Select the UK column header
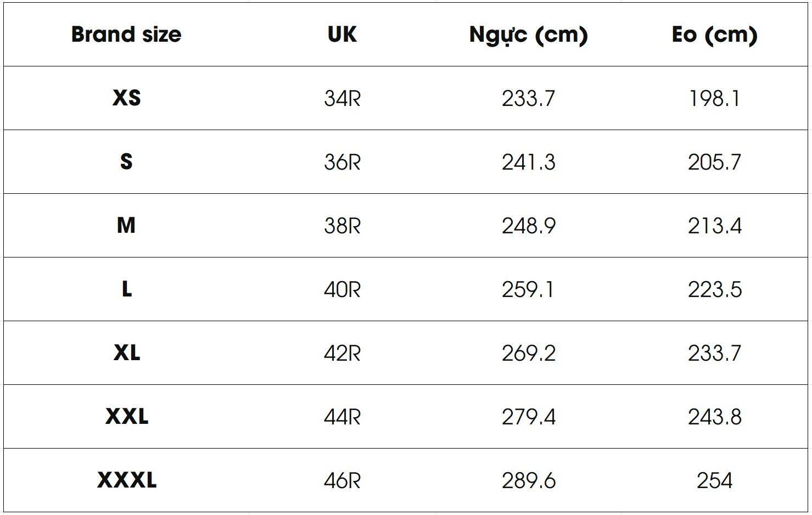The width and height of the screenshot is (812, 515). coord(342,35)
